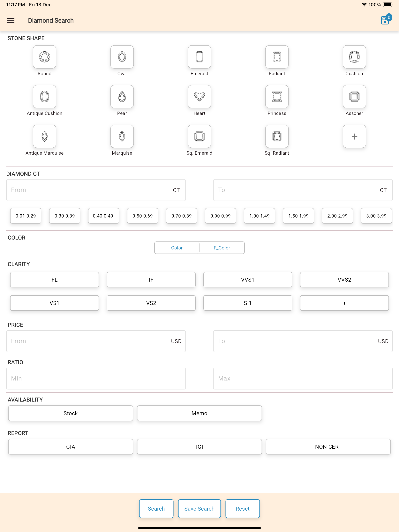Choose Memo availability
This screenshot has width=399, height=532.
199,413
